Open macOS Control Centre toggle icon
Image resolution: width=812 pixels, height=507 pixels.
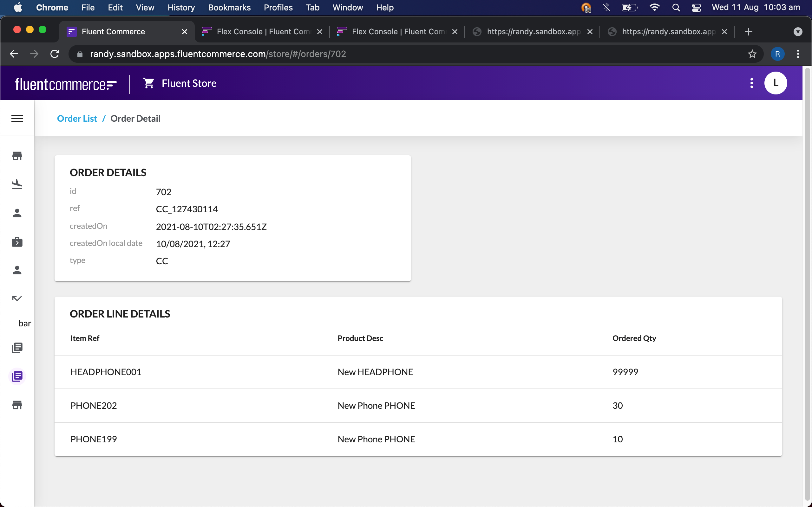[696, 7]
